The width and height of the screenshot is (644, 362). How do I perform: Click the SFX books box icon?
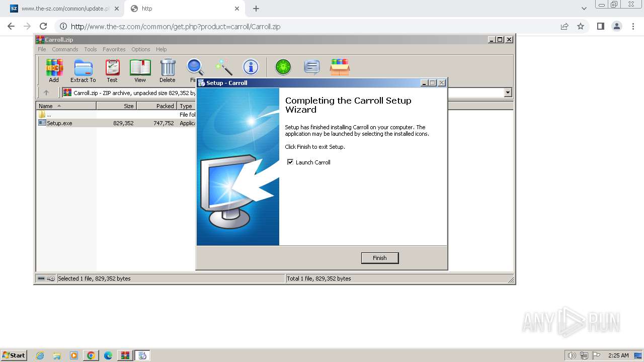(340, 67)
